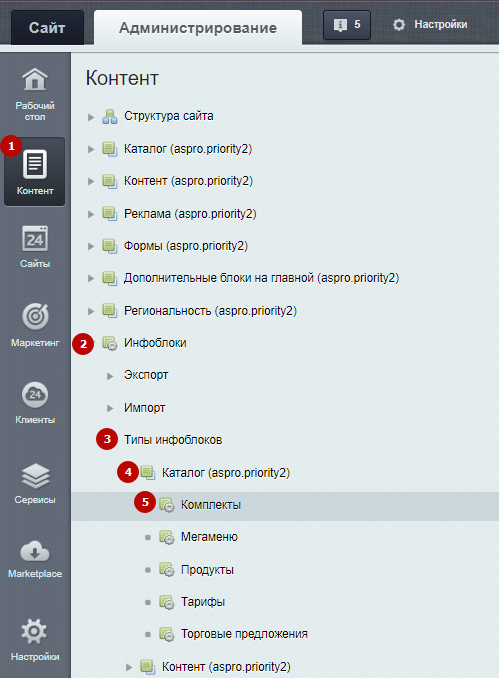Screen dimensions: 499x678
Task: Open Настройки in the top bar
Action: pyautogui.click(x=430, y=25)
